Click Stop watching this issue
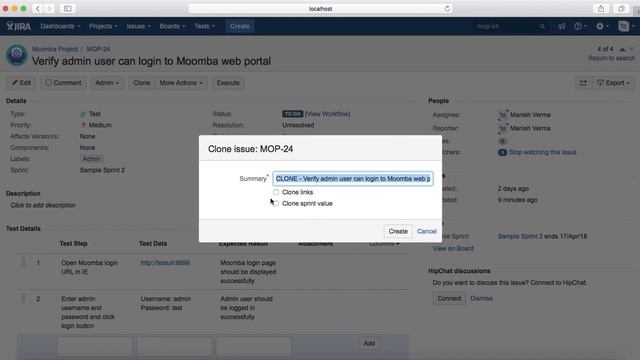The image size is (640, 360). tap(542, 152)
